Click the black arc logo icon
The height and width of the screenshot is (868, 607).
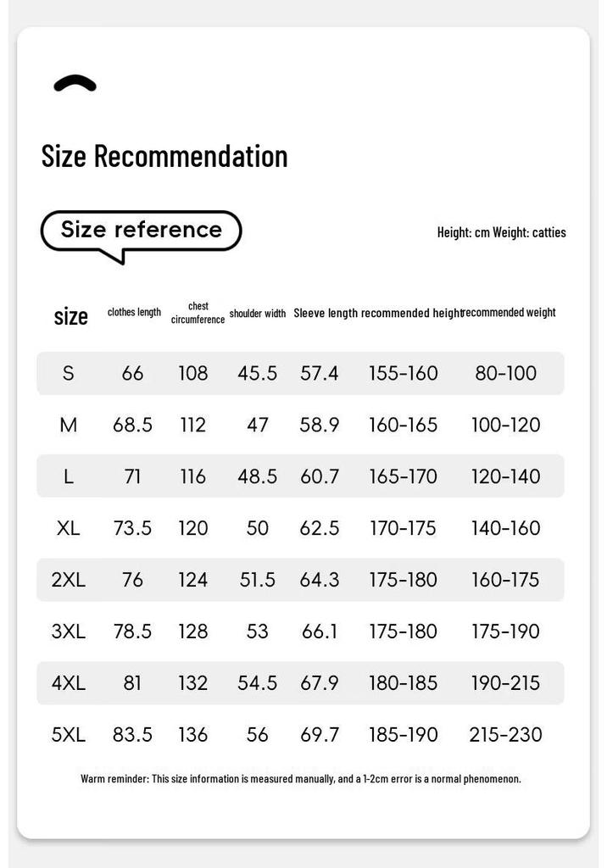75,83
